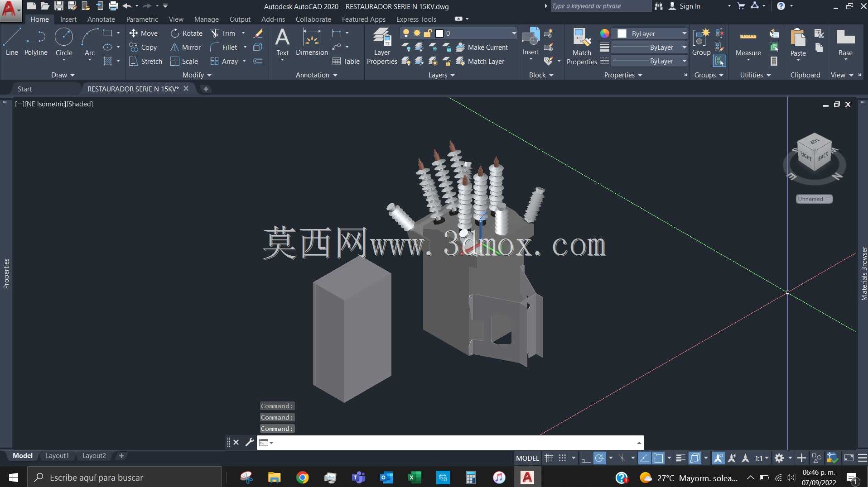This screenshot has height=487, width=868.
Task: Activate the Fillet command
Action: point(224,47)
